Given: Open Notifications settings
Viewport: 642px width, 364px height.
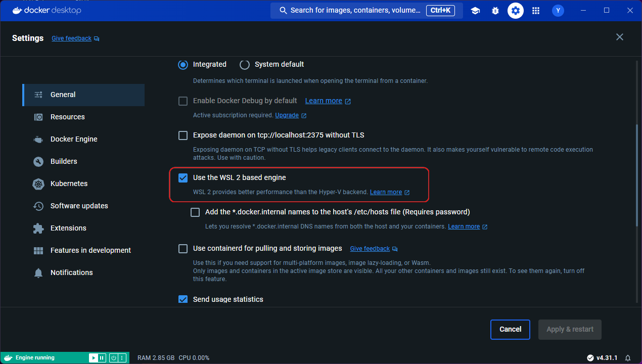Looking at the screenshot, I should click(83, 273).
